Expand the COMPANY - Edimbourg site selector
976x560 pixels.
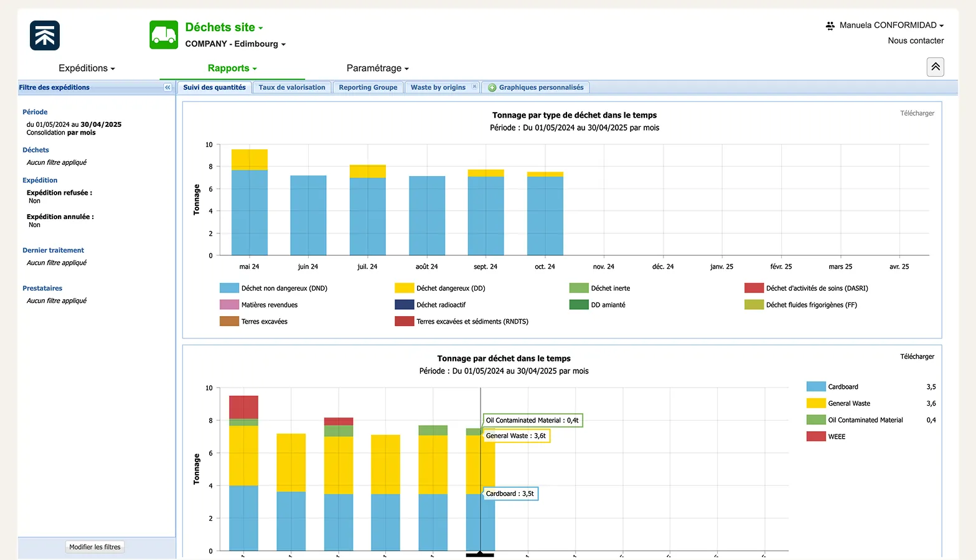[x=235, y=44]
